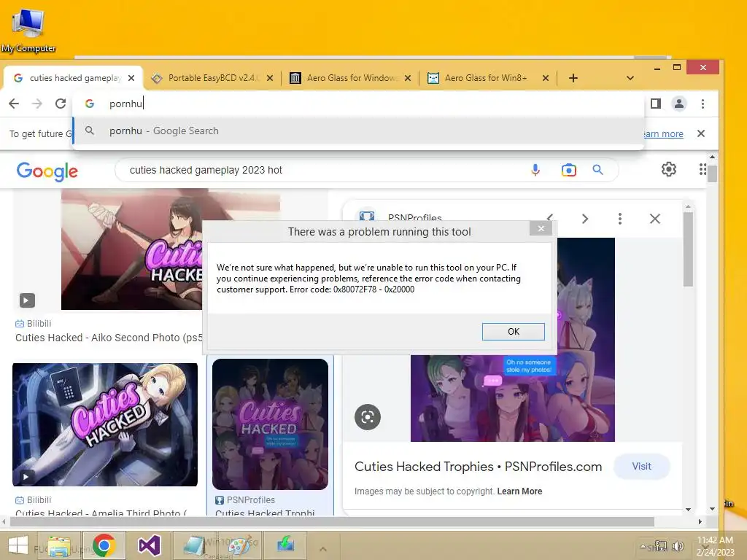Open the Learn More copyright link
The width and height of the screenshot is (747, 560).
coord(519,491)
